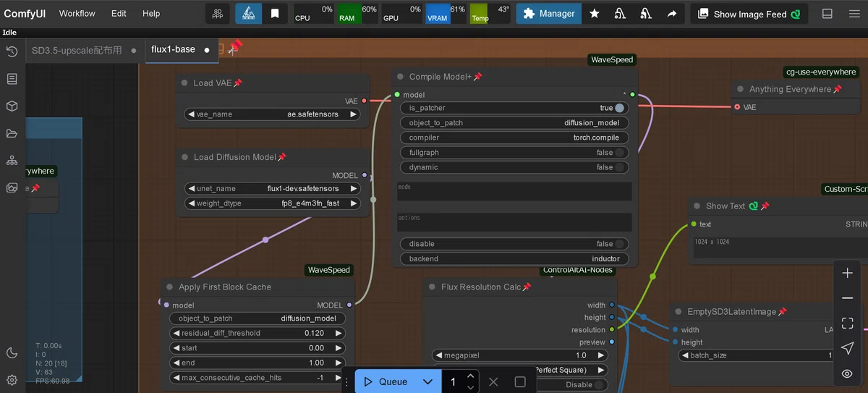Clear pending queue square icon

tap(520, 381)
